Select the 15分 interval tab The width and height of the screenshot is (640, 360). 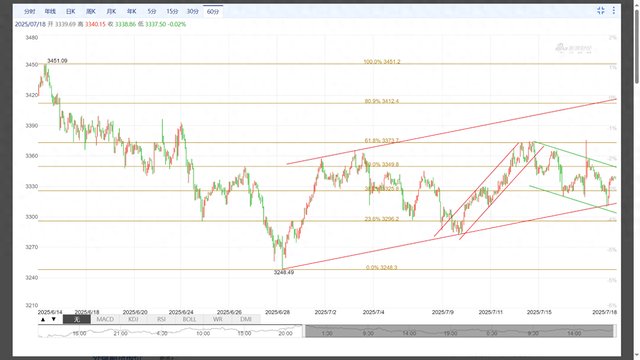pos(172,11)
